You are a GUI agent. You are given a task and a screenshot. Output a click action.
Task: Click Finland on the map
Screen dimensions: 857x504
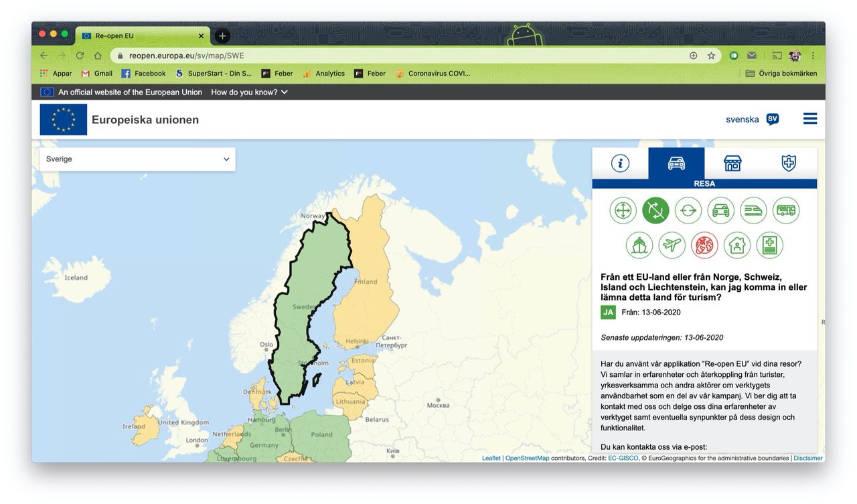(x=365, y=281)
